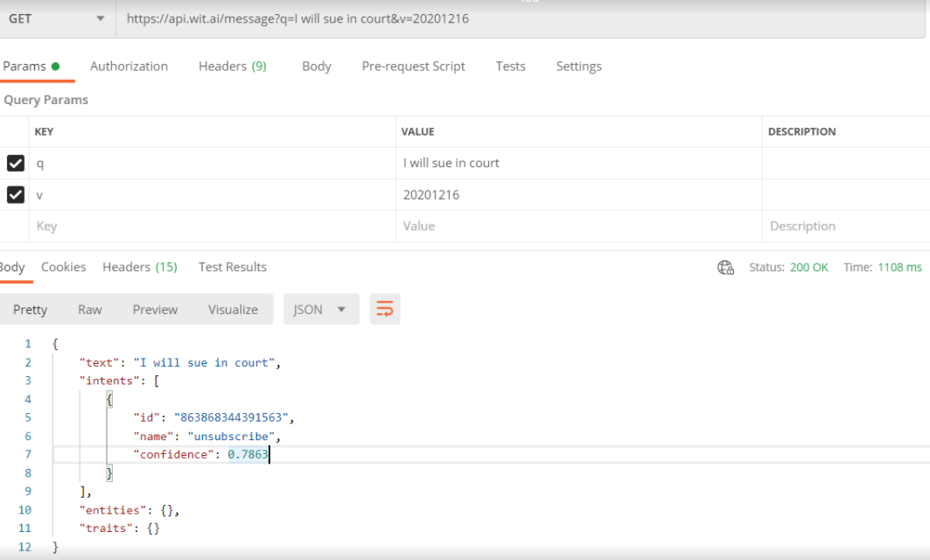The height and width of the screenshot is (560, 930).
Task: Edit value '20201216'
Action: [x=579, y=194]
